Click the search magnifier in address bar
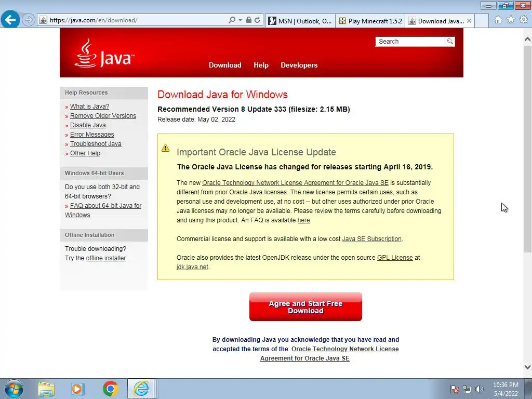532x399 pixels. coord(232,20)
